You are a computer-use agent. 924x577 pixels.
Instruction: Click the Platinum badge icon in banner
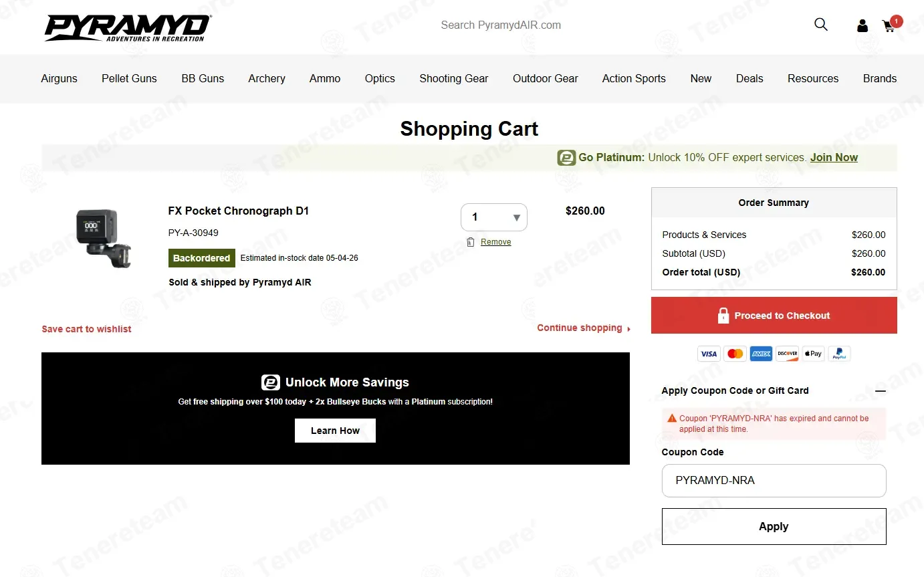point(566,158)
